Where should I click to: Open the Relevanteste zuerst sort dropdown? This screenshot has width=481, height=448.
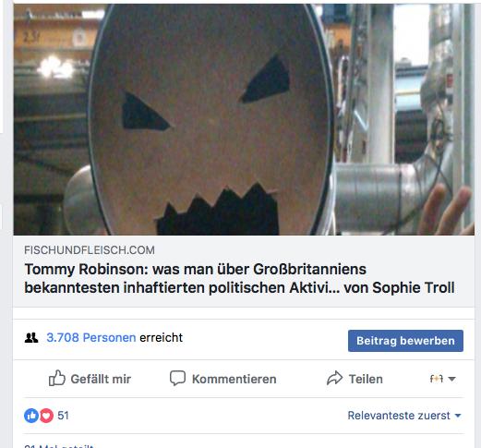click(x=404, y=416)
